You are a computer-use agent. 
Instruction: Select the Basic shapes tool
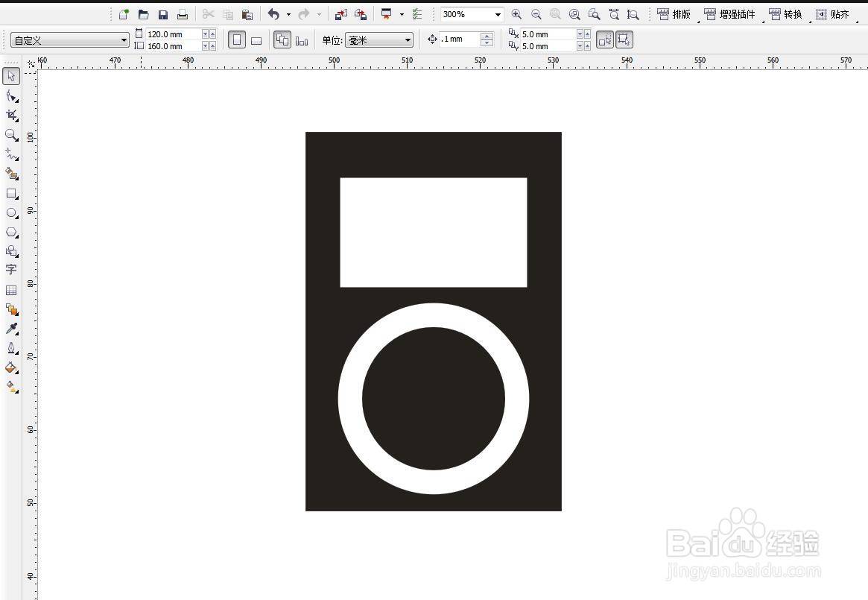coord(11,251)
